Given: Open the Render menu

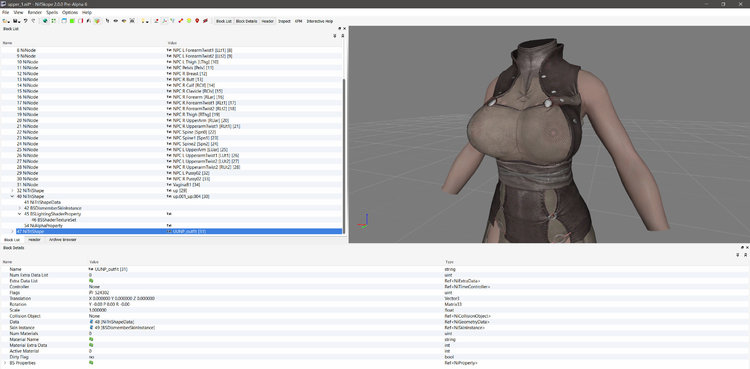Looking at the screenshot, I should [34, 12].
